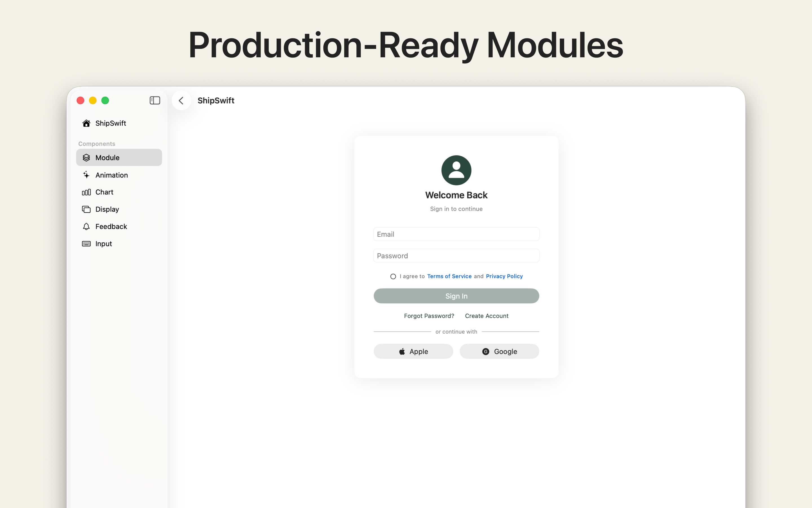Continue with the Google button
Screen dimensions: 812x508
tap(499, 351)
